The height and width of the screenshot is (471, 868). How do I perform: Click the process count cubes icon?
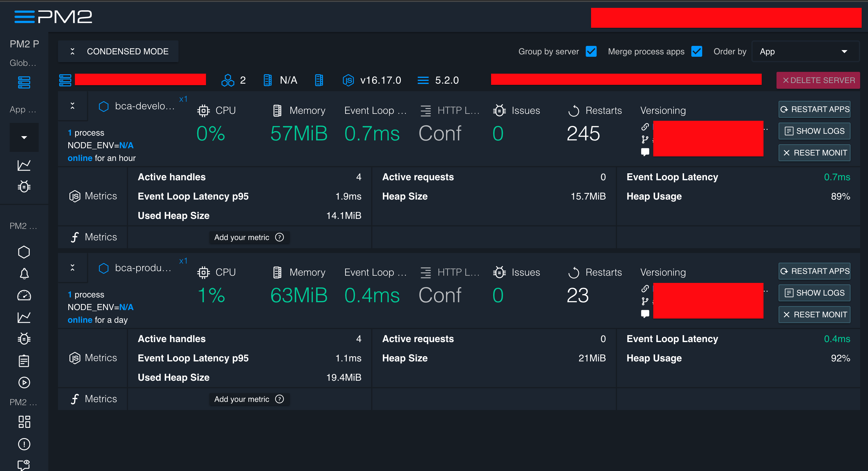(x=228, y=80)
